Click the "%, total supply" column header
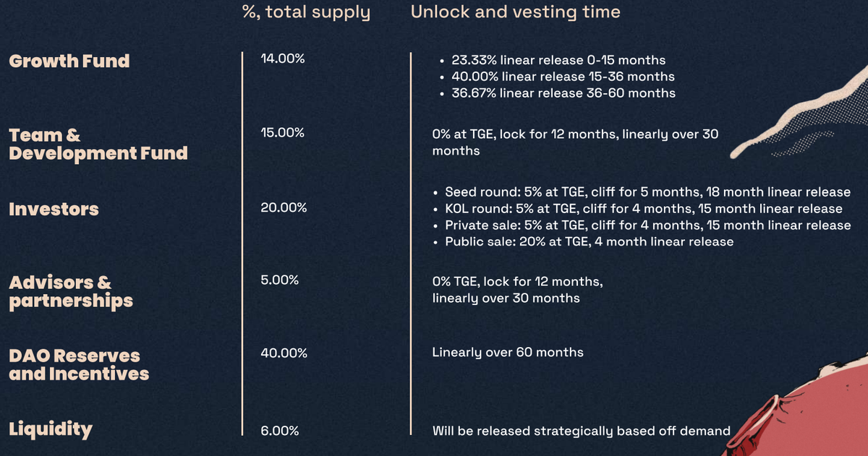 tap(306, 12)
